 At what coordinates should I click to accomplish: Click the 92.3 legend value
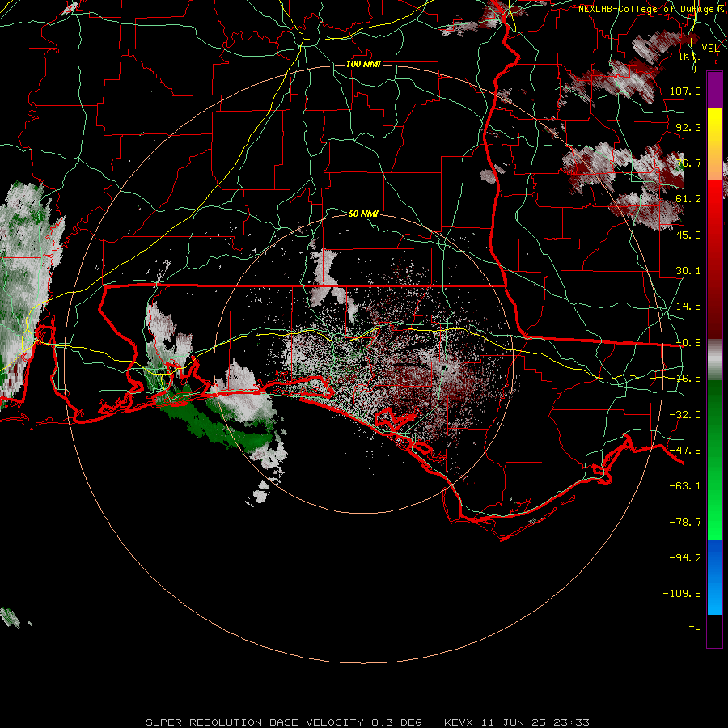pos(688,127)
